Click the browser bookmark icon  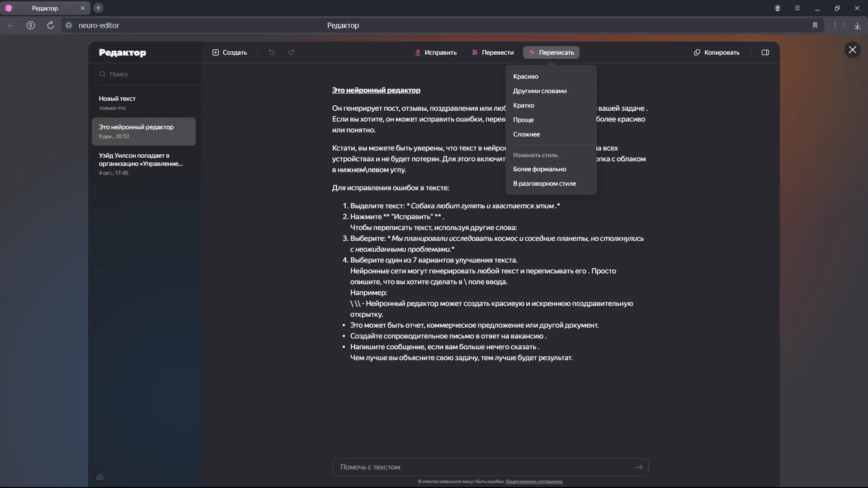click(815, 25)
